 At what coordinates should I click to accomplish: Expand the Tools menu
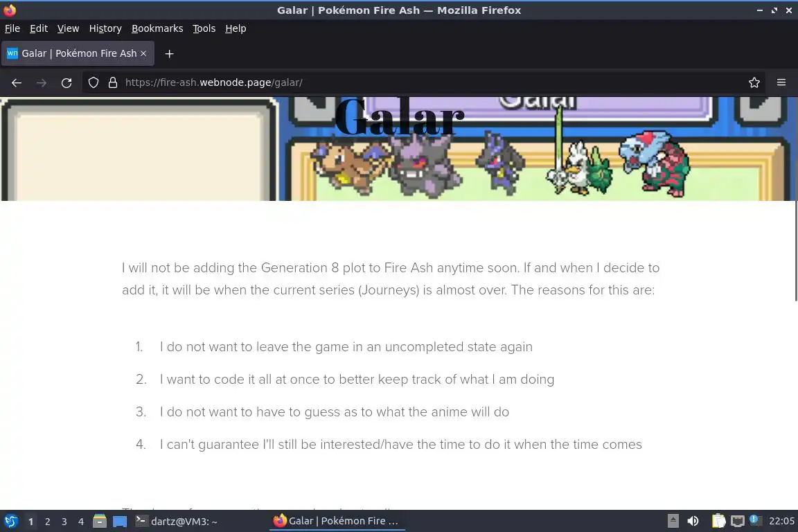pyautogui.click(x=204, y=28)
